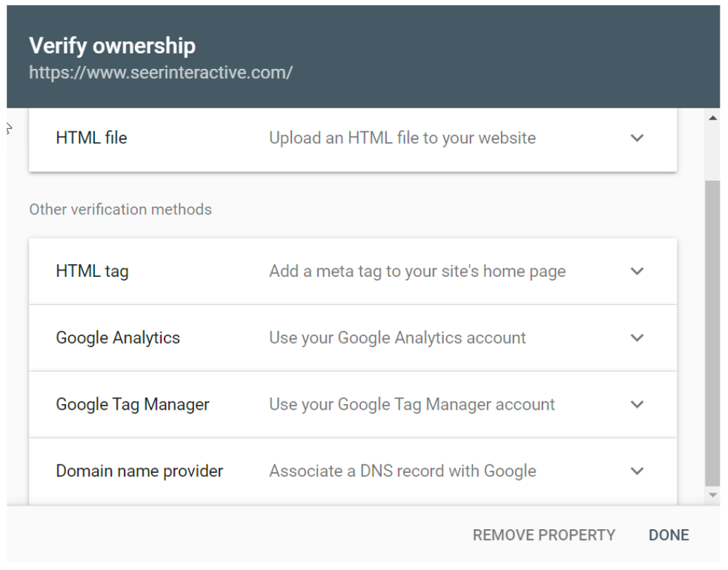Click the scrollbar up arrow
Image resolution: width=728 pixels, height=570 pixels.
click(713, 117)
